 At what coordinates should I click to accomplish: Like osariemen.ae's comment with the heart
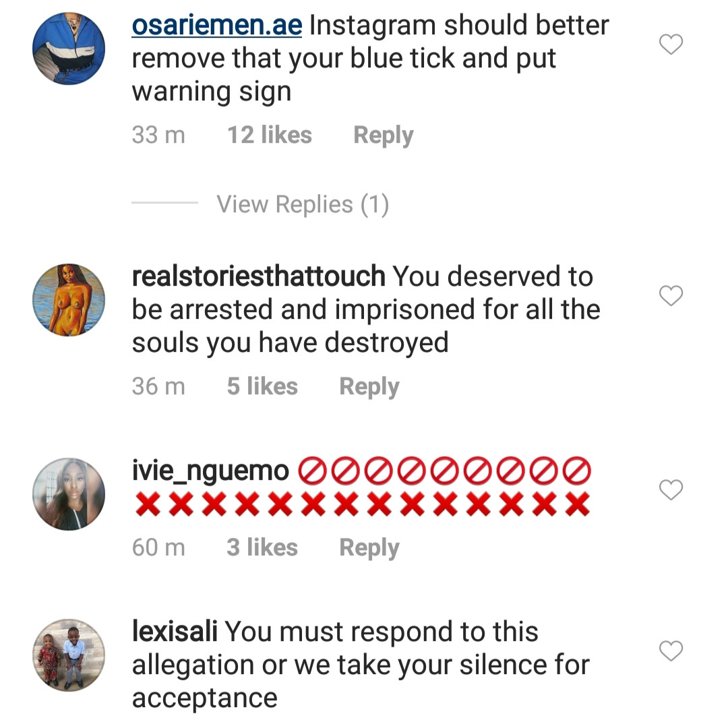(x=671, y=45)
